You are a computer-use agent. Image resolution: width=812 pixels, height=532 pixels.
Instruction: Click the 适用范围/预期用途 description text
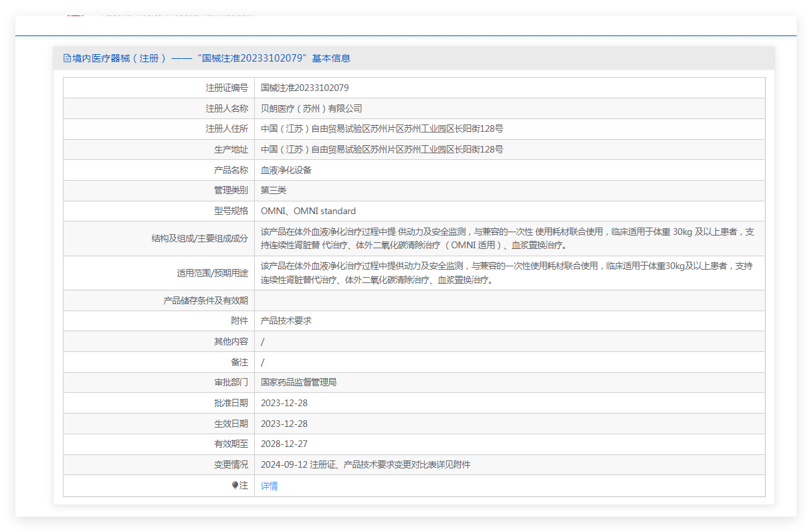click(x=506, y=273)
